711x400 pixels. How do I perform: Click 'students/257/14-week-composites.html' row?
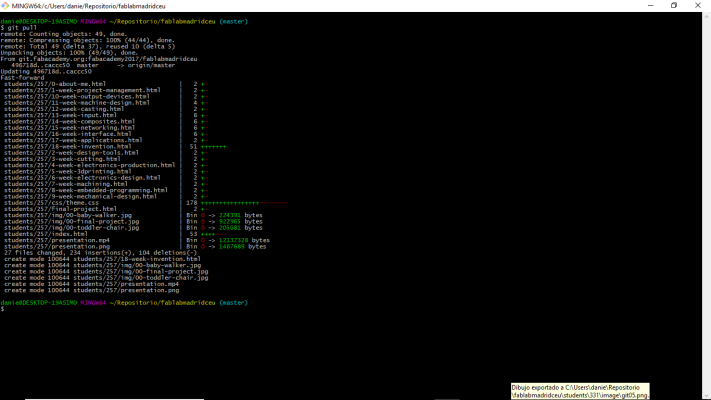[x=106, y=122]
